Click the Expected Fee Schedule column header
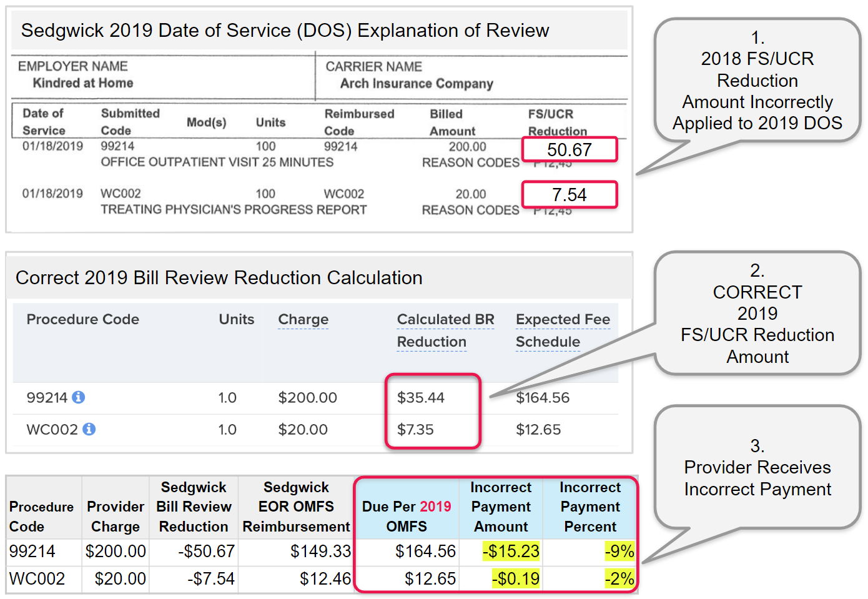This screenshot has height=599, width=868. pos(562,330)
